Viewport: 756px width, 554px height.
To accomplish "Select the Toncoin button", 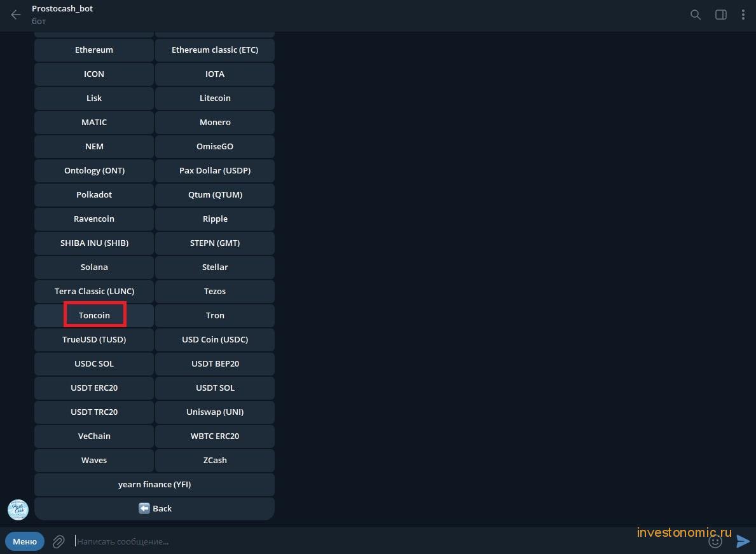I will (x=94, y=316).
